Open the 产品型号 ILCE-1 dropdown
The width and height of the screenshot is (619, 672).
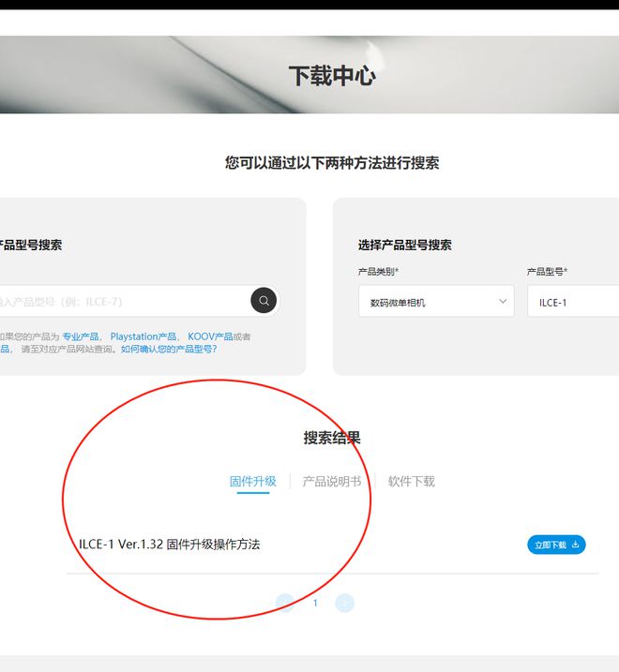tap(574, 302)
